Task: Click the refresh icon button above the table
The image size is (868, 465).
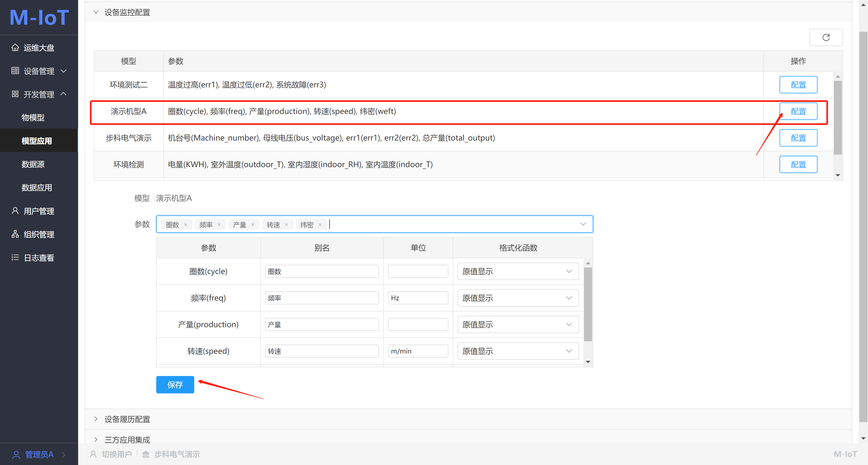Action: (826, 37)
